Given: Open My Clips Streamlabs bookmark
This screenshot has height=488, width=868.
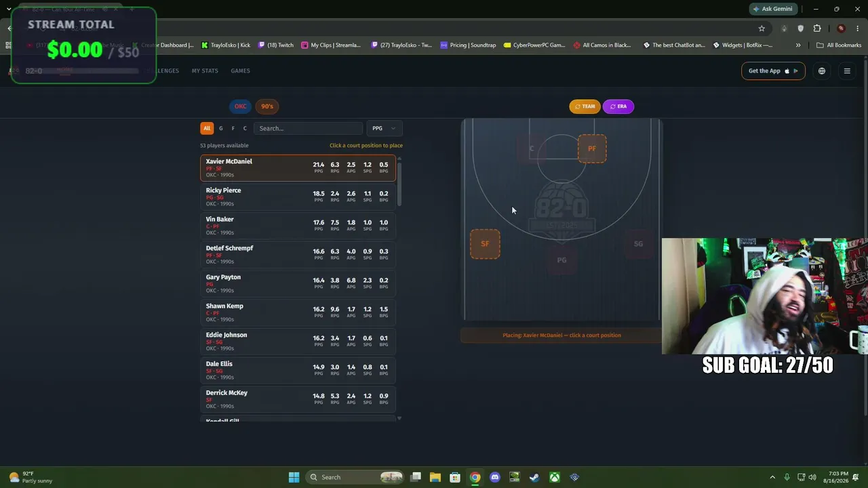Looking at the screenshot, I should coord(331,45).
